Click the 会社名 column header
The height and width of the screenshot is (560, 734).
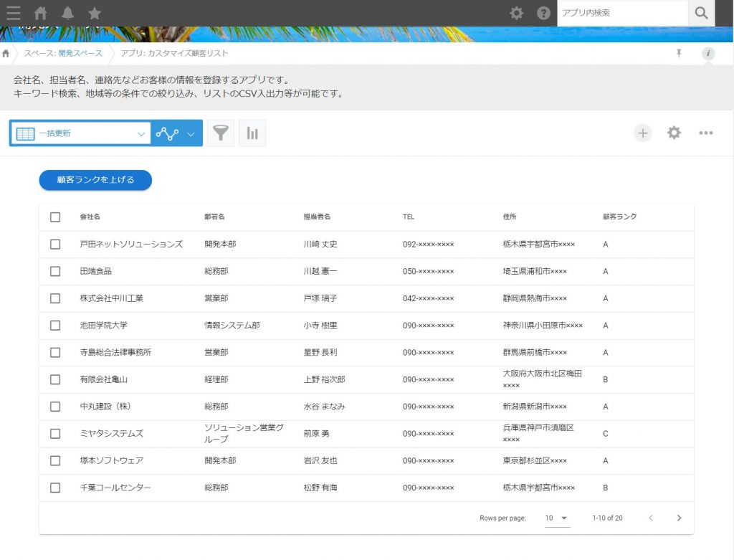point(90,217)
